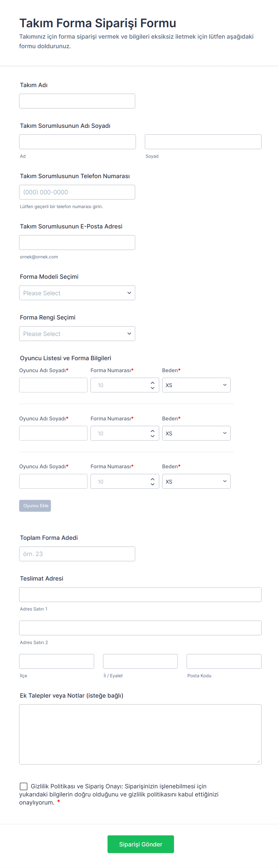Check the Gizlilik Politikası onay checkbox
The width and height of the screenshot is (278, 868).
coord(24,786)
